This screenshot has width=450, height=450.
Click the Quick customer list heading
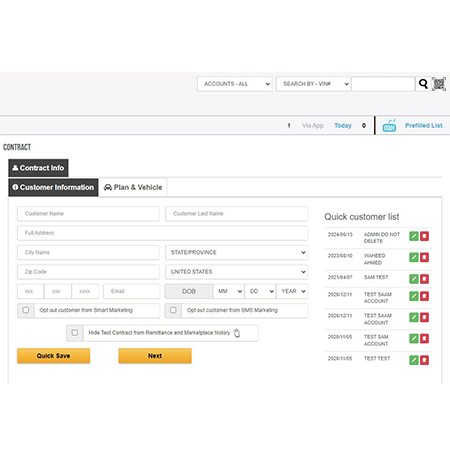(x=362, y=217)
